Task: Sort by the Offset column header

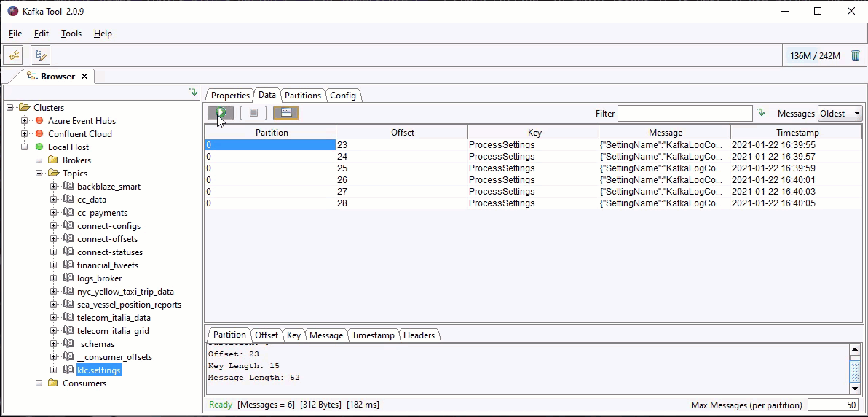Action: (x=402, y=133)
